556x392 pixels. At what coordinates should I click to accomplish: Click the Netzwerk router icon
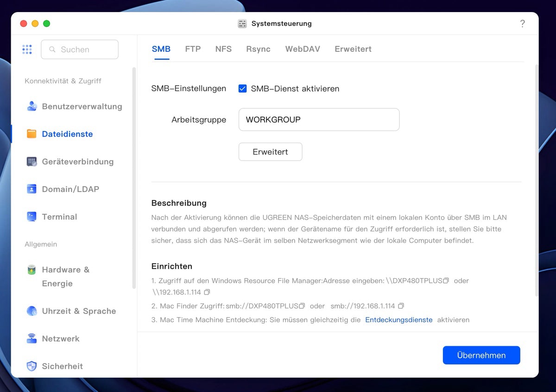point(32,339)
